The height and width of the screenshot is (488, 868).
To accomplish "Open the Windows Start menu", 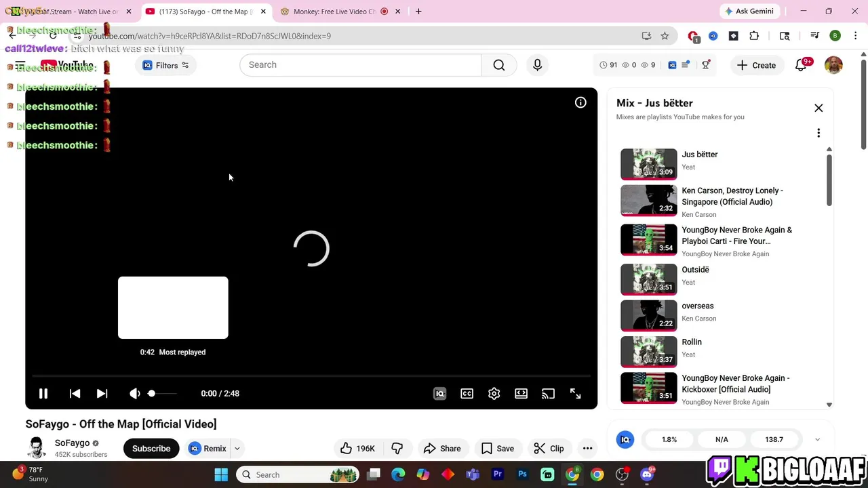I will [221, 474].
